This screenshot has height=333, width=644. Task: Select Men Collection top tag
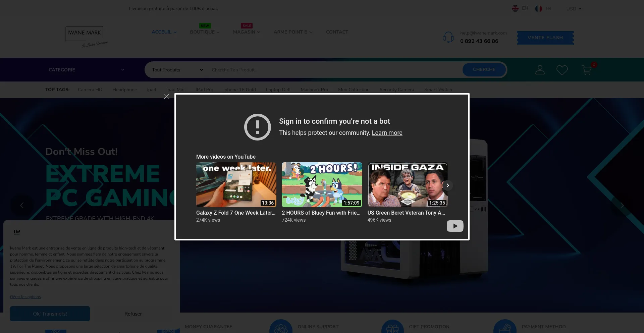(354, 90)
